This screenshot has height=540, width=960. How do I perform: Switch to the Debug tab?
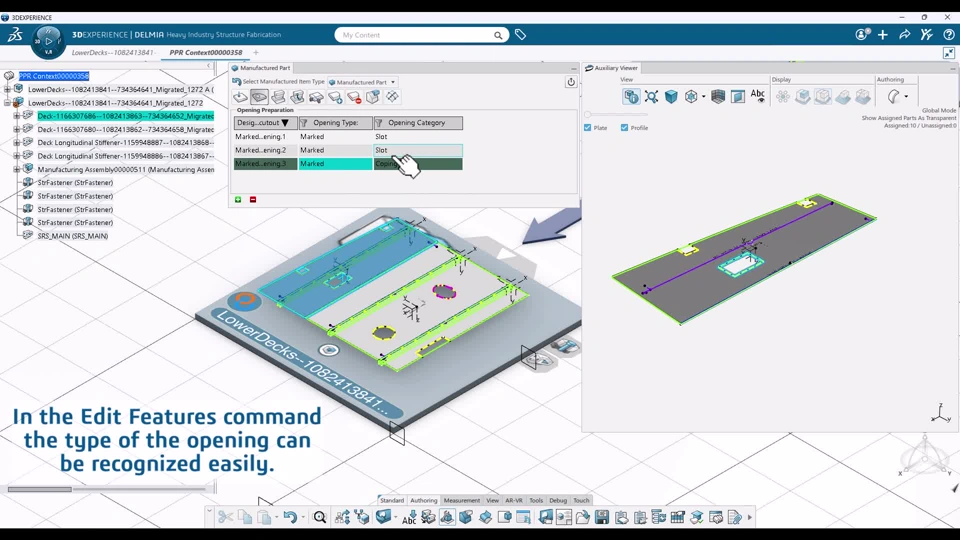click(558, 500)
